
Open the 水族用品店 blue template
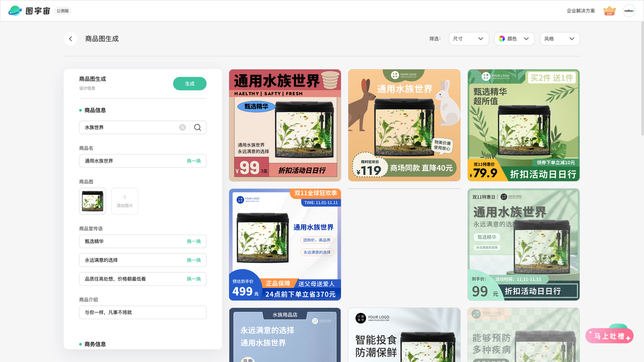(x=285, y=335)
